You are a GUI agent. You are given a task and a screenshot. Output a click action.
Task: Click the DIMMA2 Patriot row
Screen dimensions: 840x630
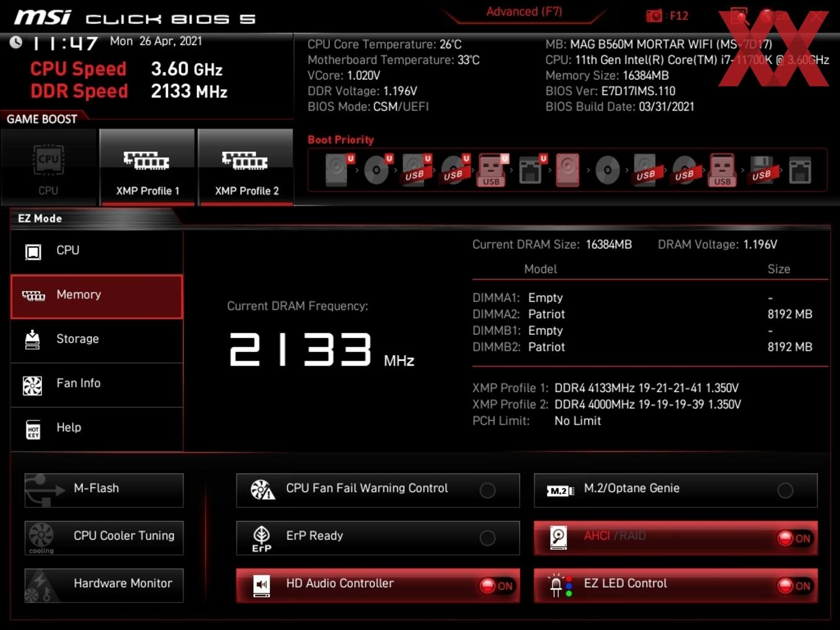click(642, 314)
